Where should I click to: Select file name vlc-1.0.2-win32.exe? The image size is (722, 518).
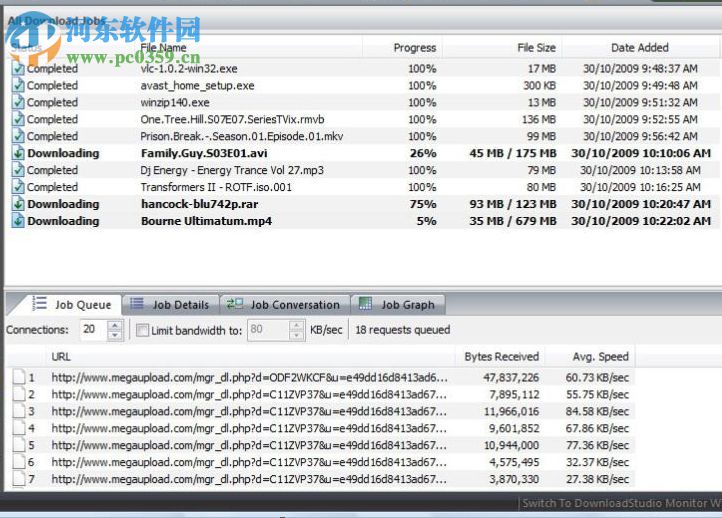pos(189,69)
